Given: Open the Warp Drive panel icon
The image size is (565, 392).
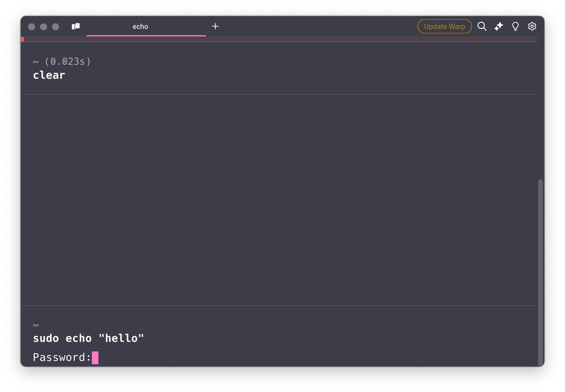Looking at the screenshot, I should tap(76, 27).
